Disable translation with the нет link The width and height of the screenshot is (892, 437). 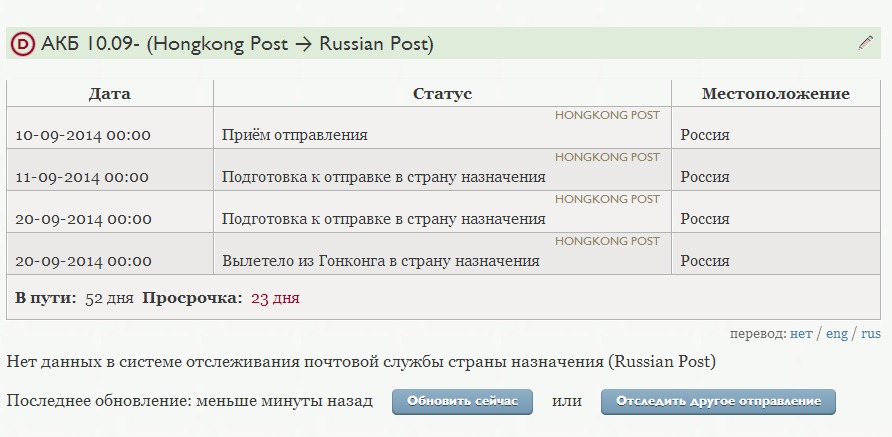(x=801, y=334)
